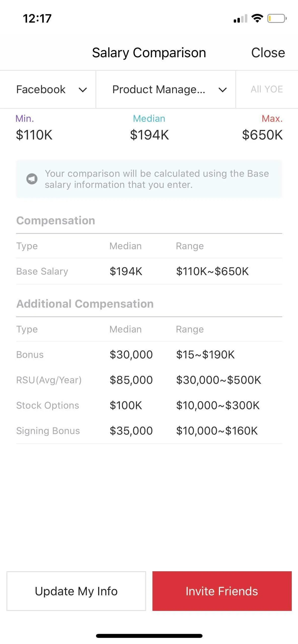Screen dimensions: 298x644
Task: Select the Base Salary row
Action: coord(149,271)
